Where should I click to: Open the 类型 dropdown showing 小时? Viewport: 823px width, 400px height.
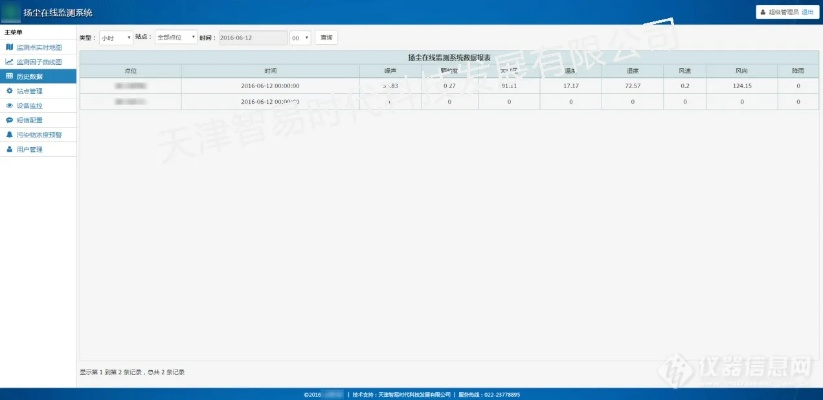(x=116, y=37)
